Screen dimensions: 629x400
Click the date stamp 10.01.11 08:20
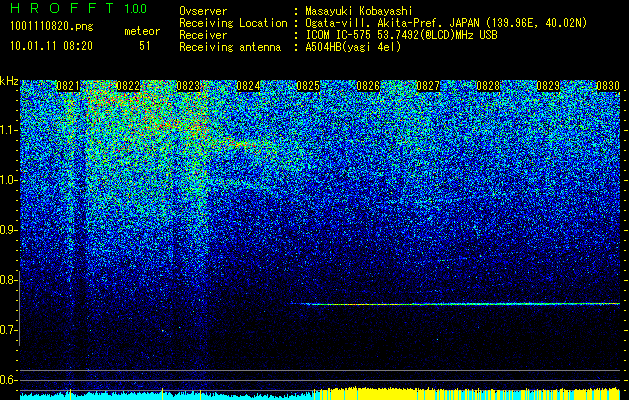coord(51,46)
